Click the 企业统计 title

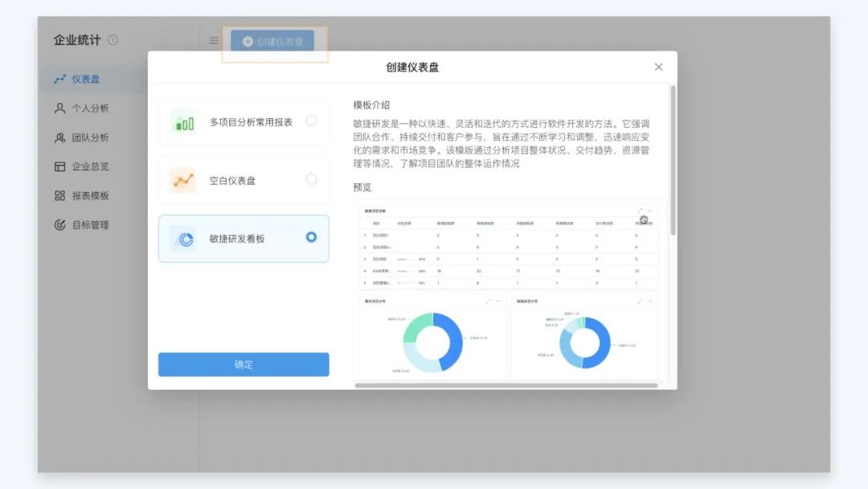(77, 40)
